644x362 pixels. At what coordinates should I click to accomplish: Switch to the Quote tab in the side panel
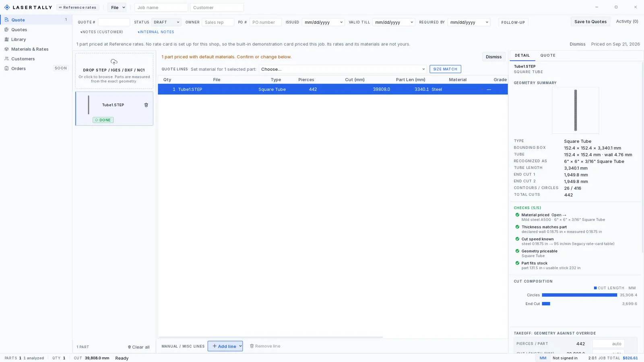point(548,56)
